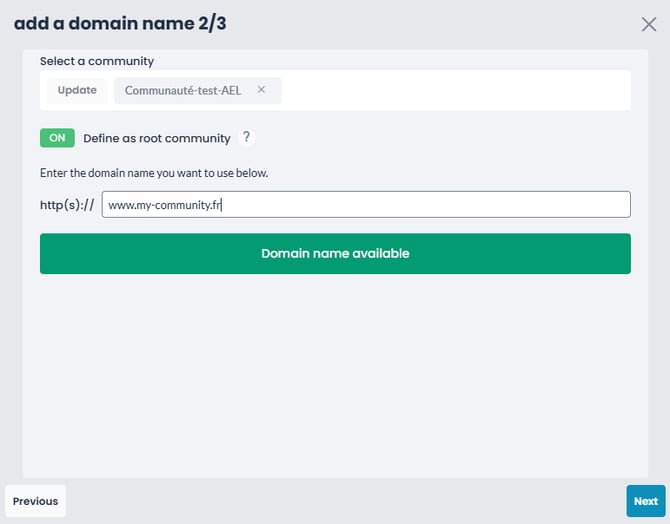Click the add a domain name 2/3 title

(120, 24)
